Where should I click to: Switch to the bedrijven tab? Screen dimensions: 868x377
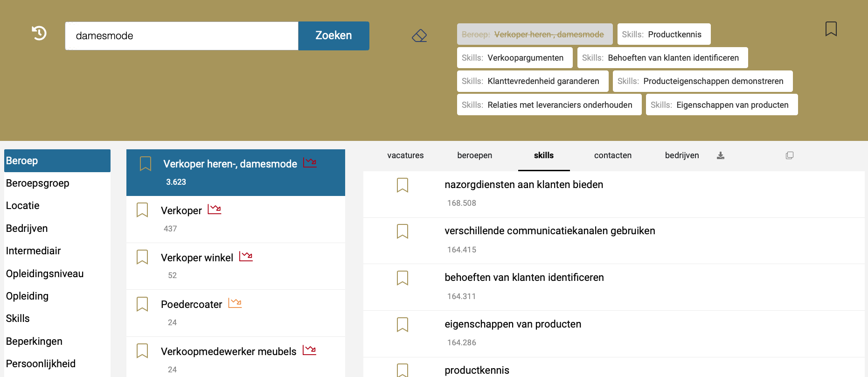coord(682,155)
